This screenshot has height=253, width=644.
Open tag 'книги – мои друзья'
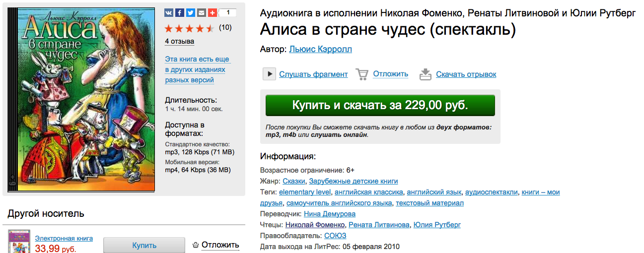coord(541,192)
